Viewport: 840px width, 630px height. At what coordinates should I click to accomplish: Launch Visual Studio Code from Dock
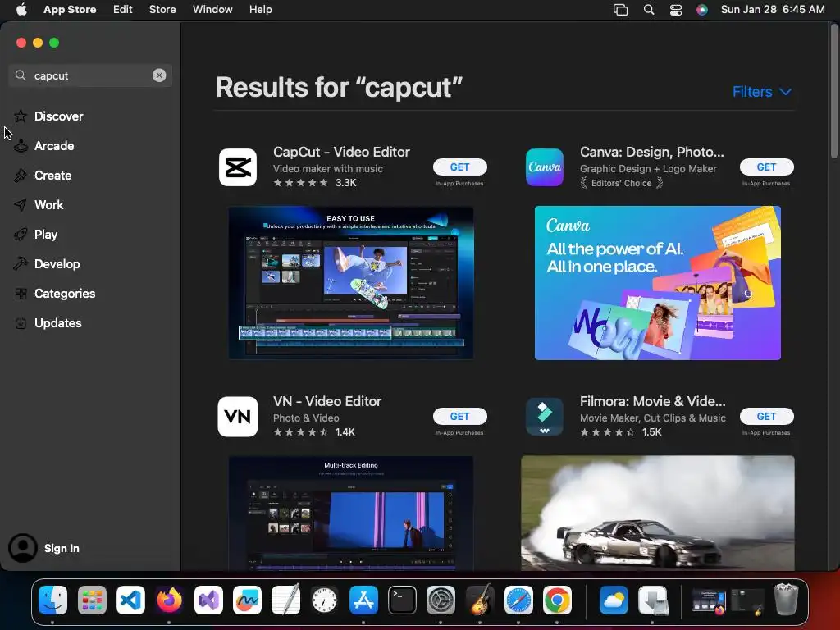coord(130,600)
